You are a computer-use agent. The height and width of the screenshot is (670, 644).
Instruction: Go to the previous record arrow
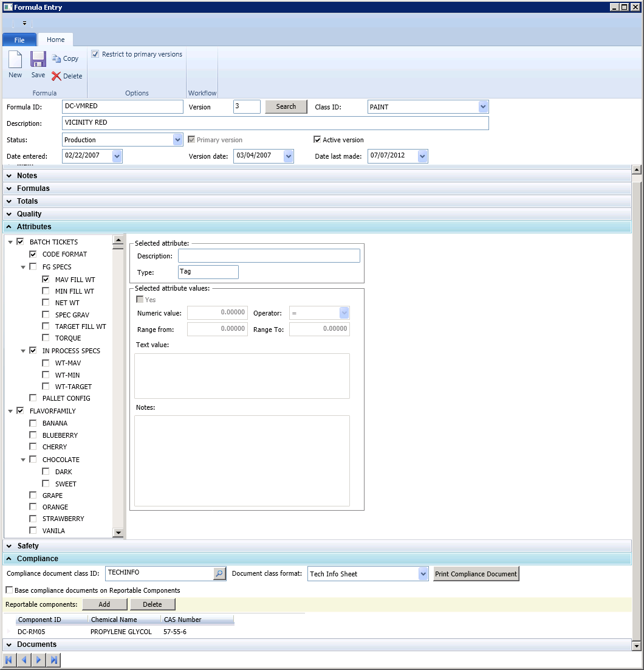pos(24,660)
